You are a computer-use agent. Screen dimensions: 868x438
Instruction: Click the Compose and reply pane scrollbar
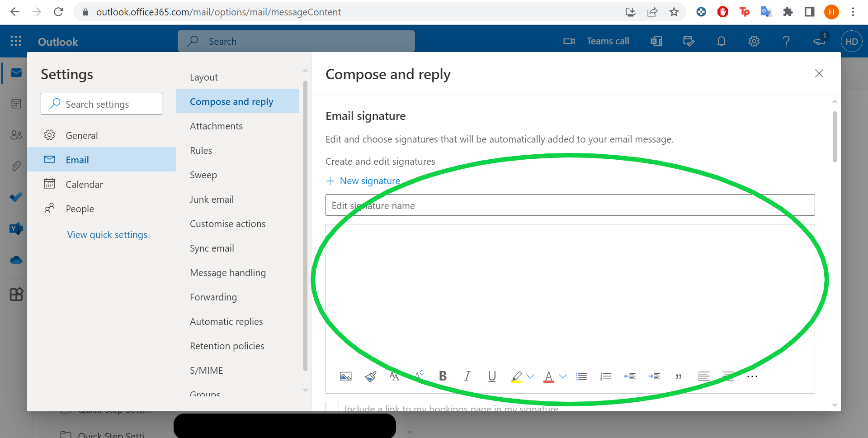click(x=835, y=137)
